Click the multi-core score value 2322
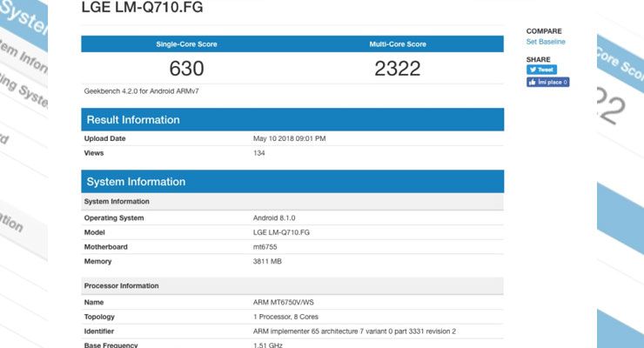 (x=397, y=68)
